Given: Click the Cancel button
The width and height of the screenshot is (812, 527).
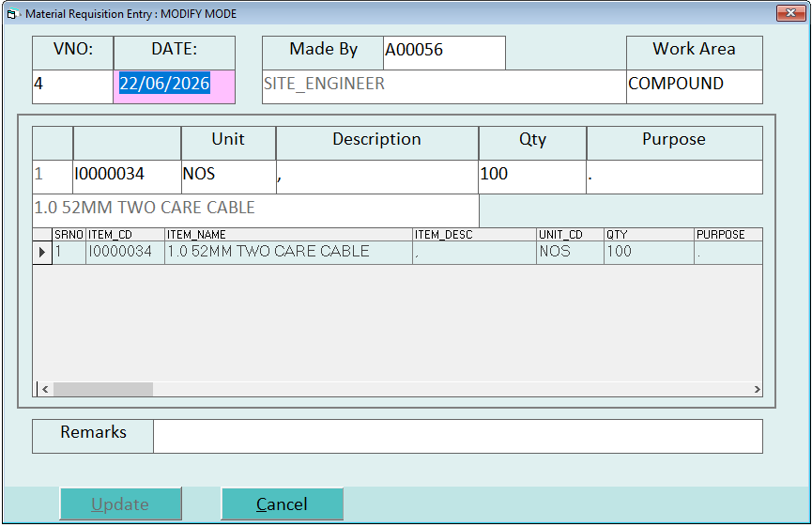Looking at the screenshot, I should [283, 504].
